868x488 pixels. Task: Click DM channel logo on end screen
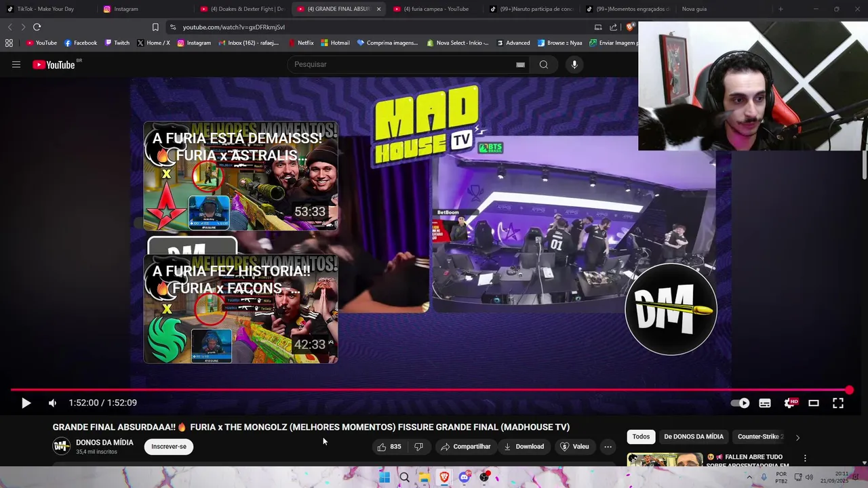pos(671,309)
